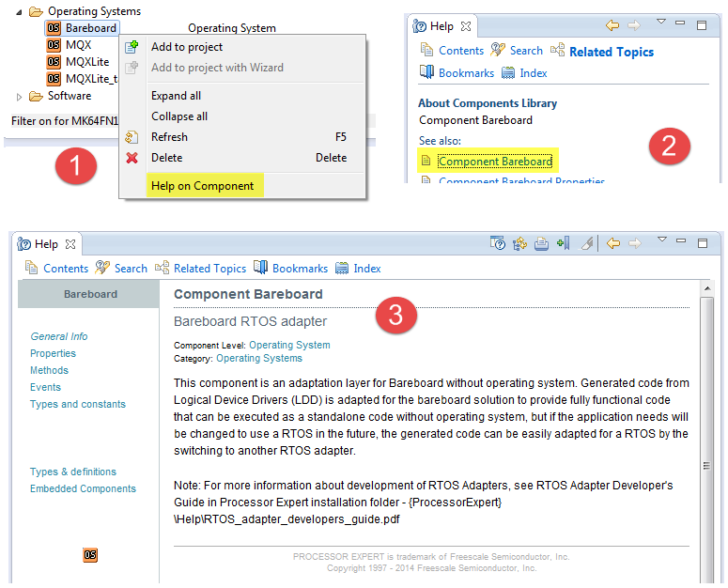Click lower panel Search icon
This screenshot has width=728, height=588.
(101, 268)
